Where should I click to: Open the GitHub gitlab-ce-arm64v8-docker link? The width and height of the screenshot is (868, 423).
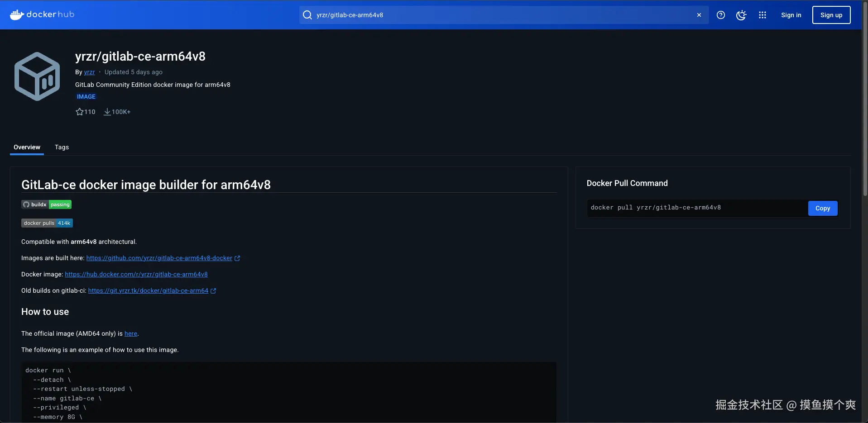tap(159, 258)
